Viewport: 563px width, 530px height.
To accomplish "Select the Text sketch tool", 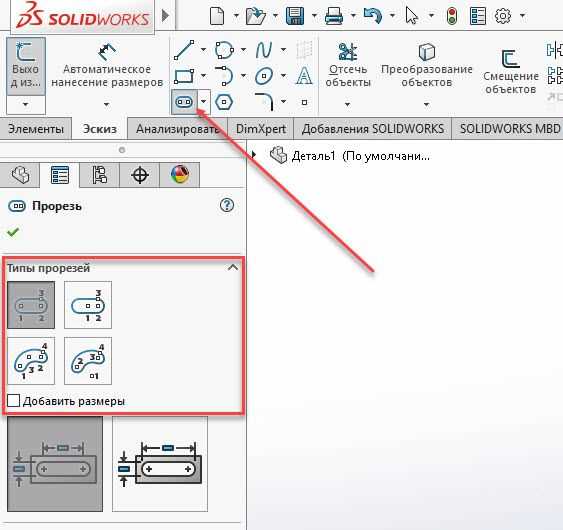I will click(x=304, y=76).
